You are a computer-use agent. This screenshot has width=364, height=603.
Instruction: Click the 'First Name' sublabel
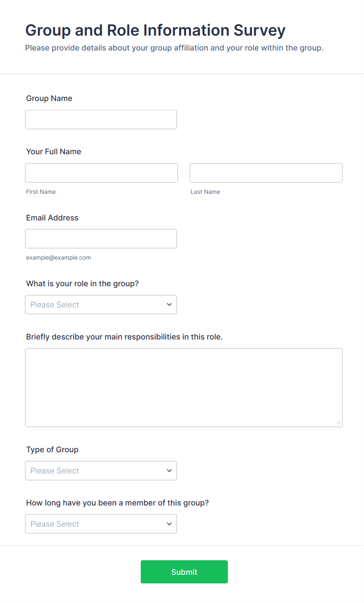click(x=41, y=192)
